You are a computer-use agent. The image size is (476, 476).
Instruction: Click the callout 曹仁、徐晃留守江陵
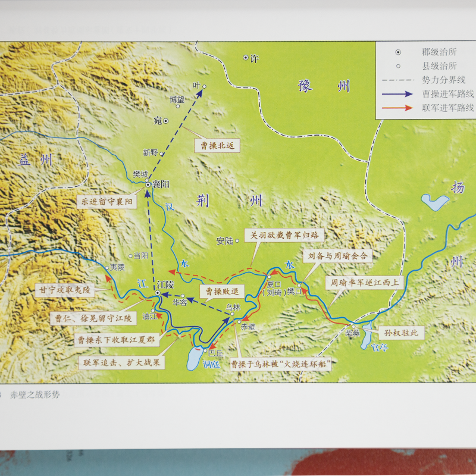click(93, 318)
